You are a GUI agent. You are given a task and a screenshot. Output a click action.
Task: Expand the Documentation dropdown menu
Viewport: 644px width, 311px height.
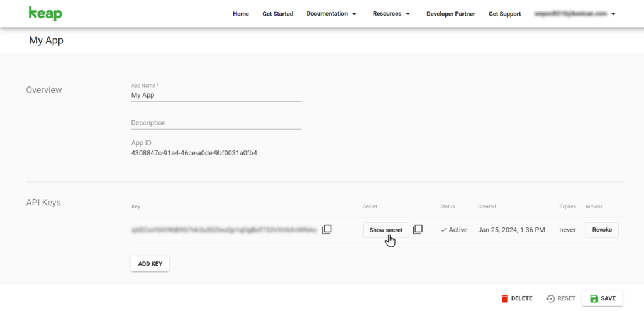click(331, 14)
